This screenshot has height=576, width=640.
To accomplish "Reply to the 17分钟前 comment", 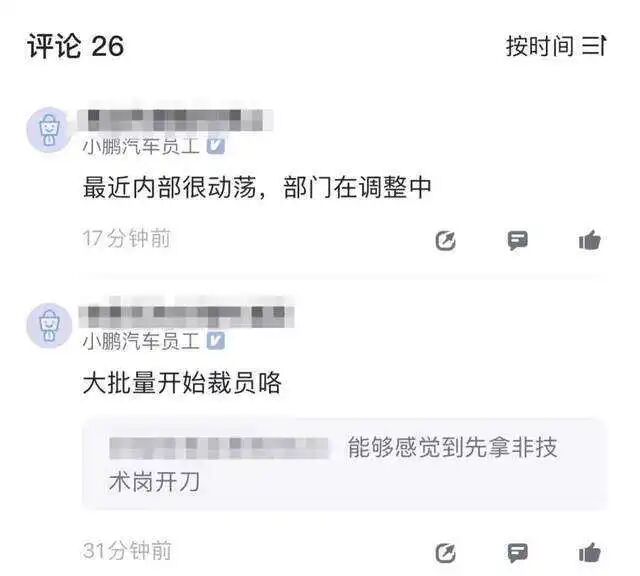I will (x=518, y=240).
